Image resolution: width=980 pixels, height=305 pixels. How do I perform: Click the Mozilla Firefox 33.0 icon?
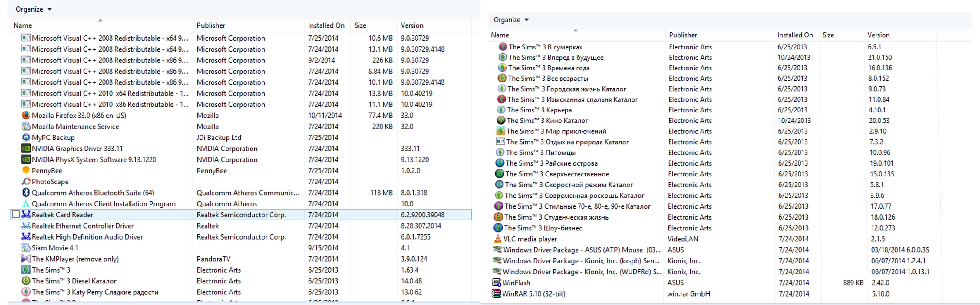click(x=26, y=115)
